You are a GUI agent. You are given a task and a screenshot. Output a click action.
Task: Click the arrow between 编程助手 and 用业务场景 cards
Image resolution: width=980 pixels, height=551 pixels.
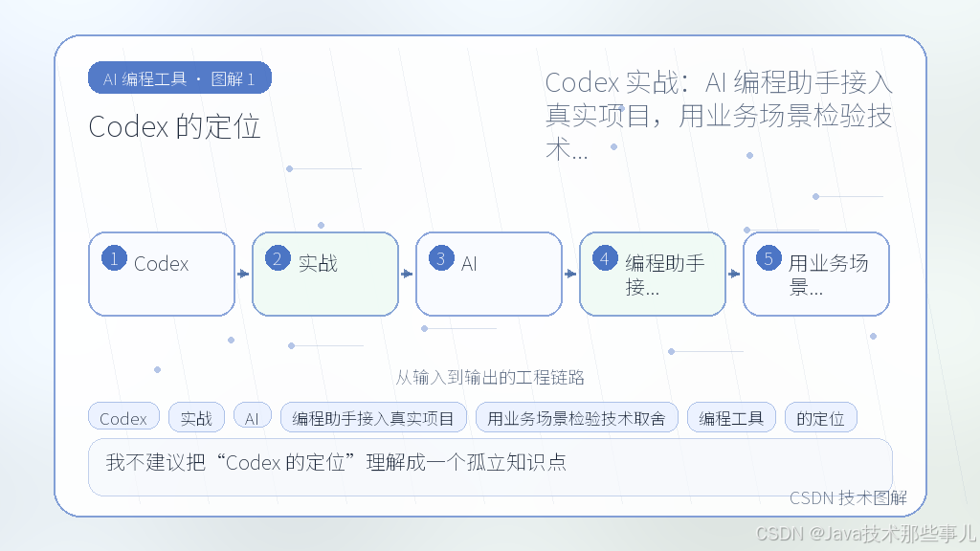coord(734,274)
